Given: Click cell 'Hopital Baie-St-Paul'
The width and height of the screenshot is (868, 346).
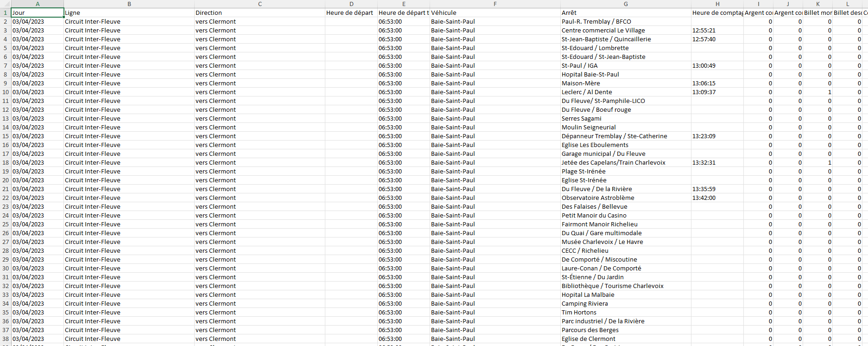Looking at the screenshot, I should [x=626, y=74].
